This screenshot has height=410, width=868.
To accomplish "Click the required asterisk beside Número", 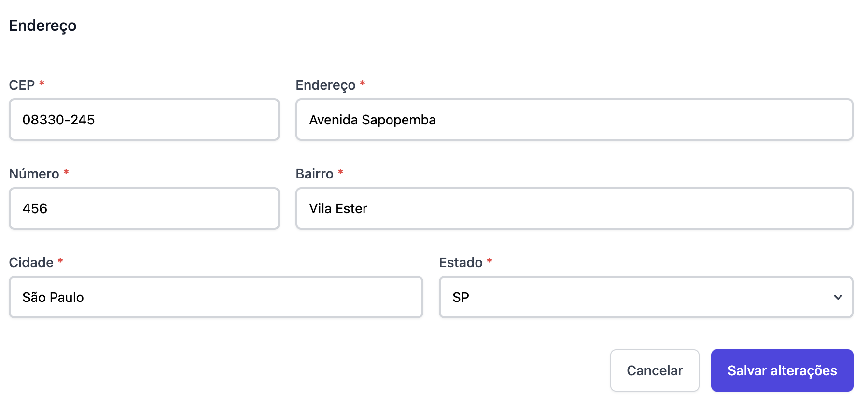I will (66, 172).
